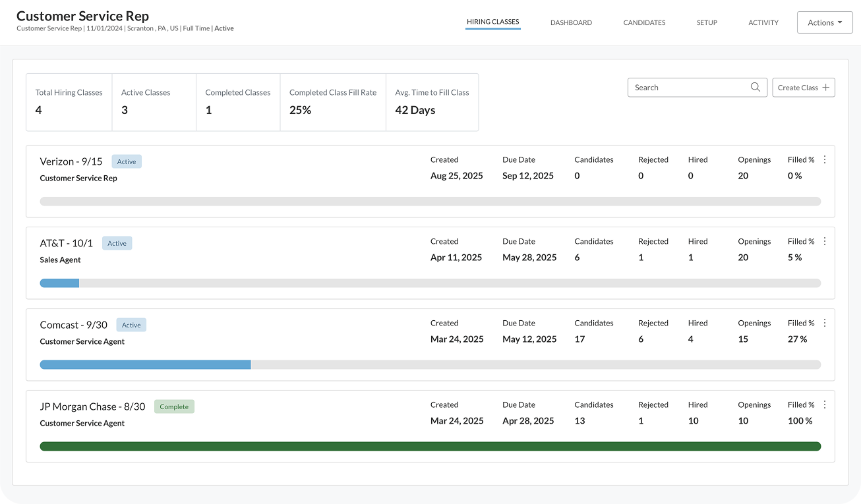
Task: Expand the Actions dropdown
Action: [x=824, y=22]
